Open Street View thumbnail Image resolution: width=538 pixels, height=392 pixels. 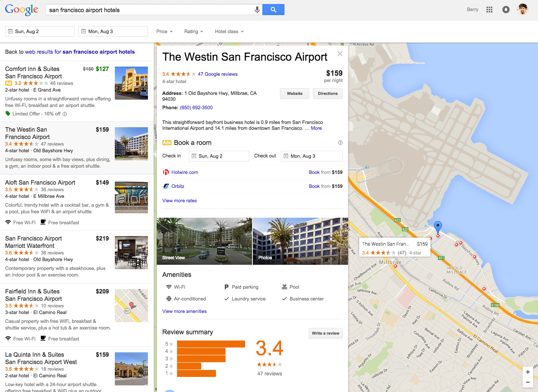[x=204, y=241]
